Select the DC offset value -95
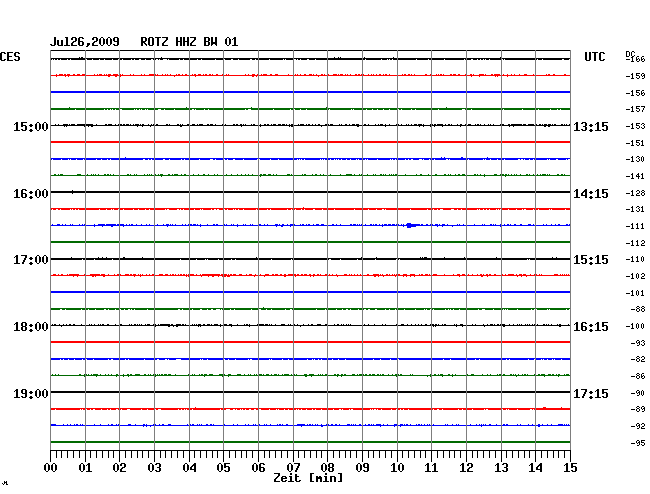 638,443
